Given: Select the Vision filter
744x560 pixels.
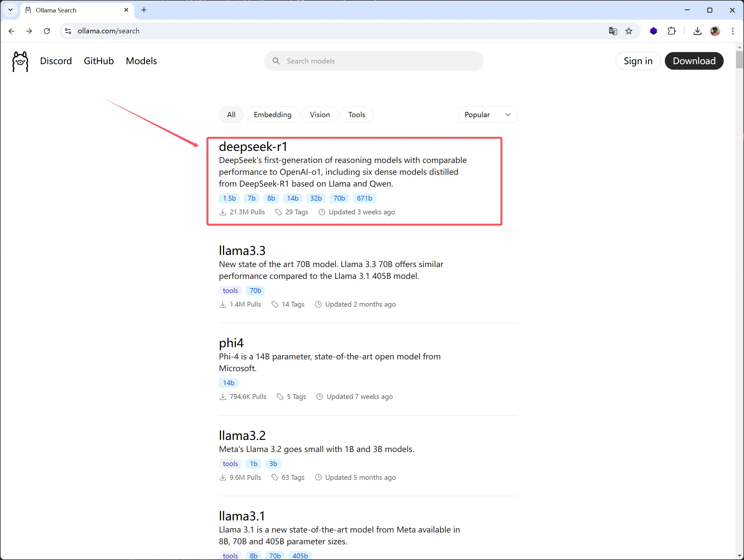Looking at the screenshot, I should click(320, 115).
